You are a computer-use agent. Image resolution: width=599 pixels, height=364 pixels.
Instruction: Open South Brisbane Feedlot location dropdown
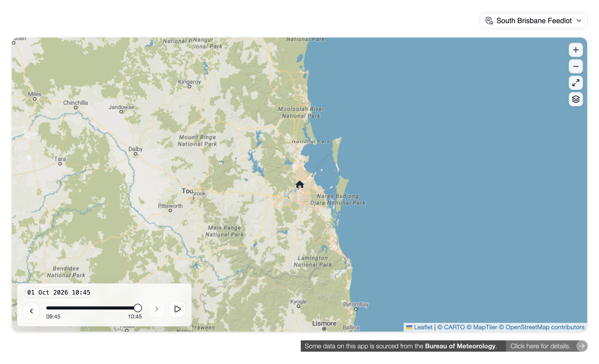[533, 21]
